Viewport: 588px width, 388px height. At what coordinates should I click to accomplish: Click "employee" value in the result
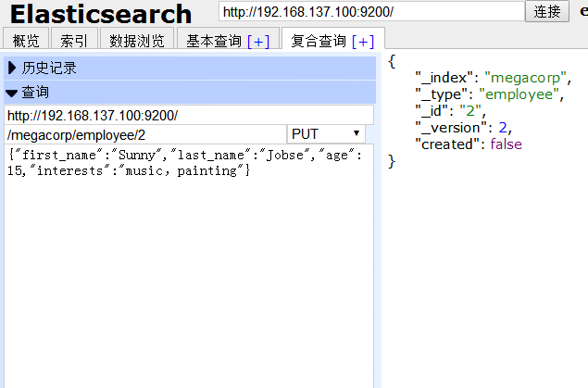click(519, 94)
